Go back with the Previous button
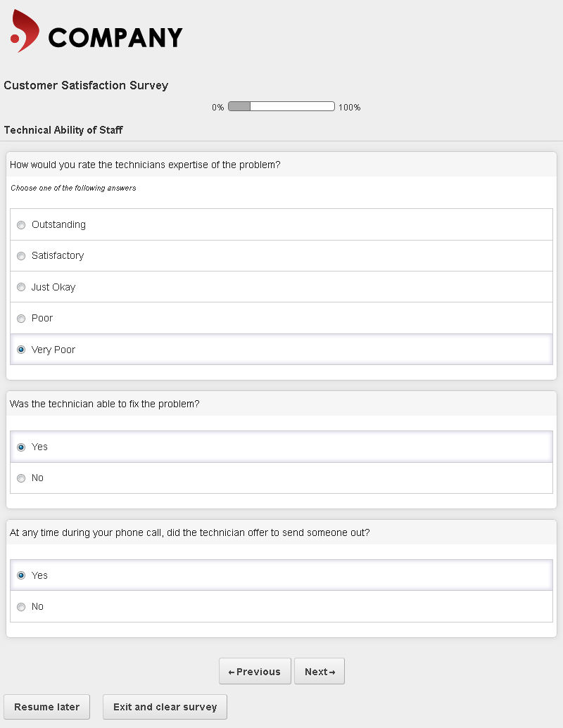The width and height of the screenshot is (563, 728). coord(255,672)
